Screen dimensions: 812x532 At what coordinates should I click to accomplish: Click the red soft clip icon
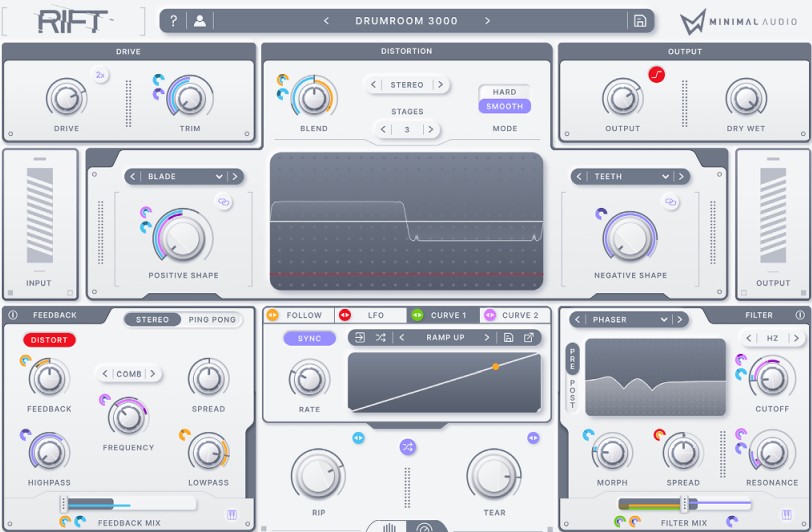click(x=656, y=75)
